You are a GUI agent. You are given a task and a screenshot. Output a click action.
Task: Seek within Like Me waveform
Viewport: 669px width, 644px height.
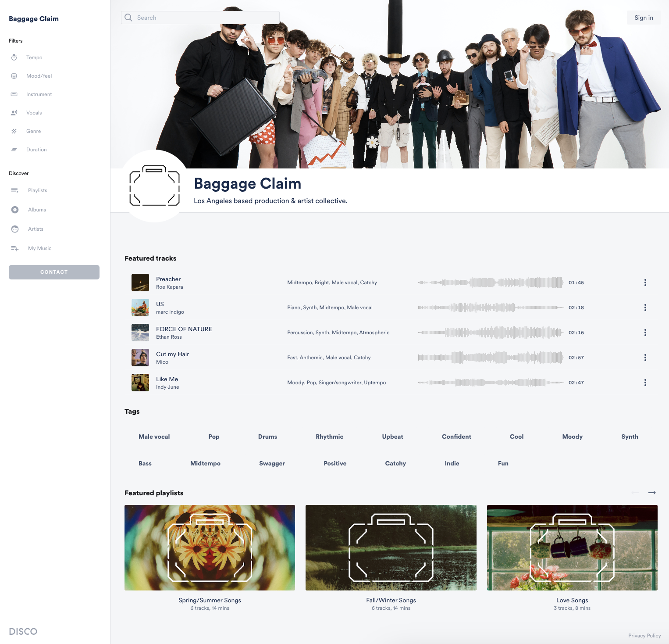[x=491, y=383]
